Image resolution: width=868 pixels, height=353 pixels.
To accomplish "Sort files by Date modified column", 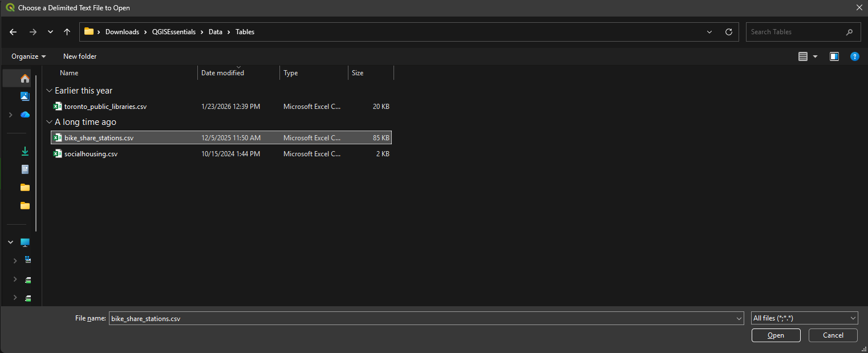I will [x=222, y=73].
